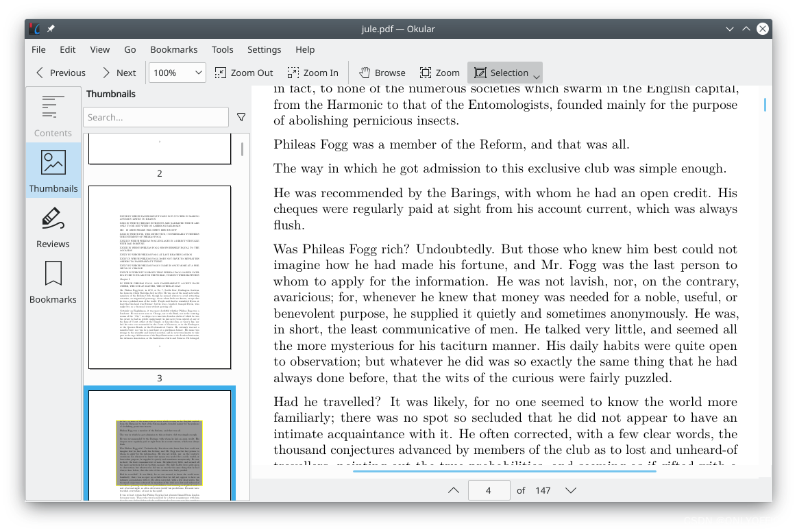Activate the Zoom selection tool
This screenshot has width=797, height=532.
tap(440, 73)
